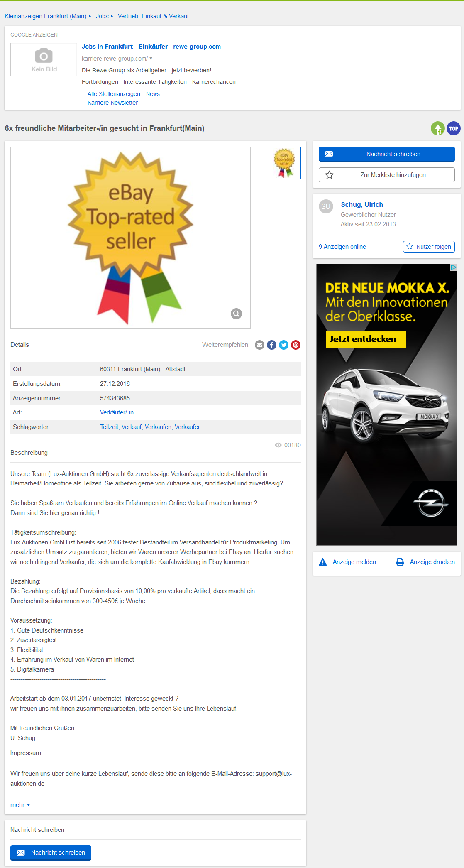Click Jetzt entdecken in Mokka ad
Viewport: 464px width, 868px height.
pyautogui.click(x=366, y=339)
